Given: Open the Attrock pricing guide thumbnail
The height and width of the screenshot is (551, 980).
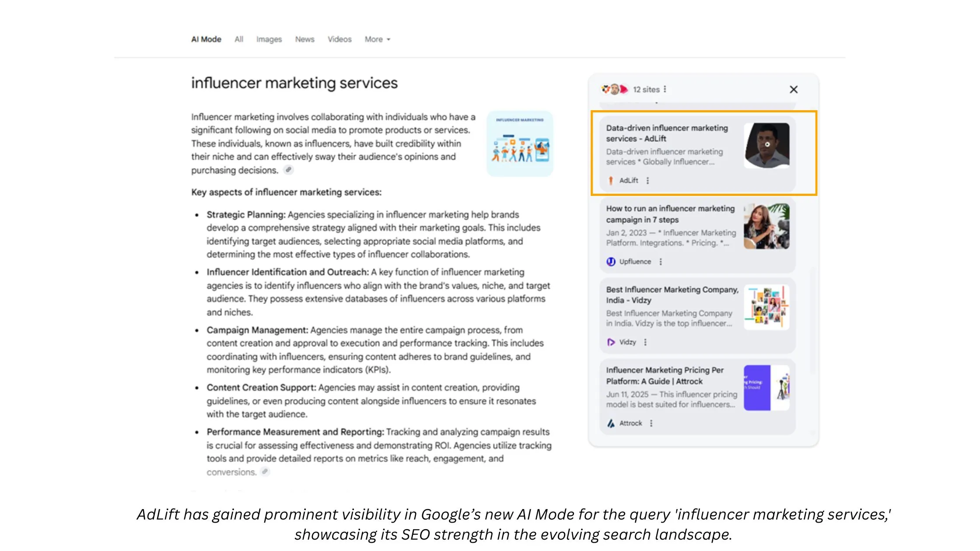Looking at the screenshot, I should 767,388.
